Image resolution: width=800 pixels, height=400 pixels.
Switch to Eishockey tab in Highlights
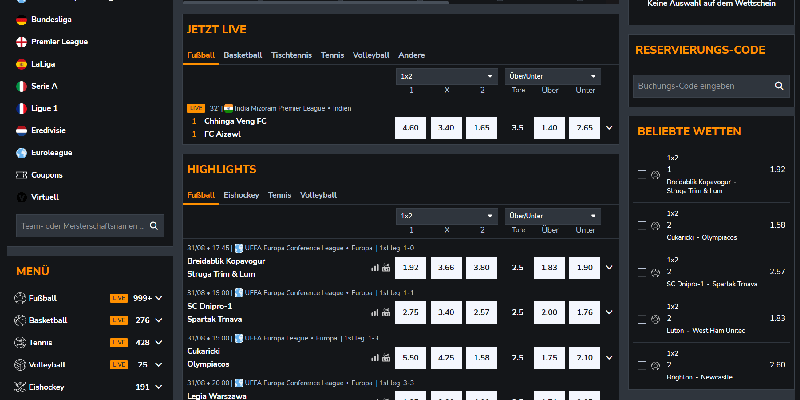click(x=242, y=195)
